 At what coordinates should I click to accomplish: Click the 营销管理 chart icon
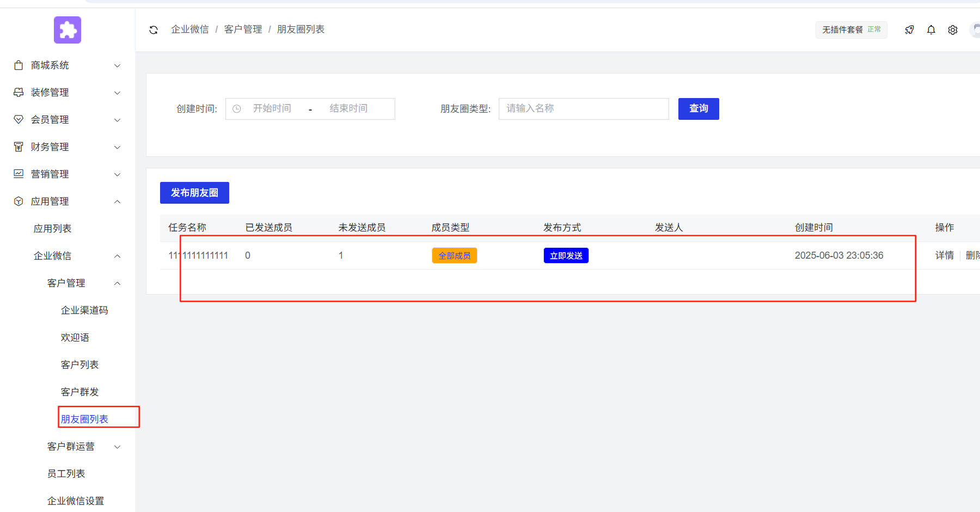click(x=18, y=174)
